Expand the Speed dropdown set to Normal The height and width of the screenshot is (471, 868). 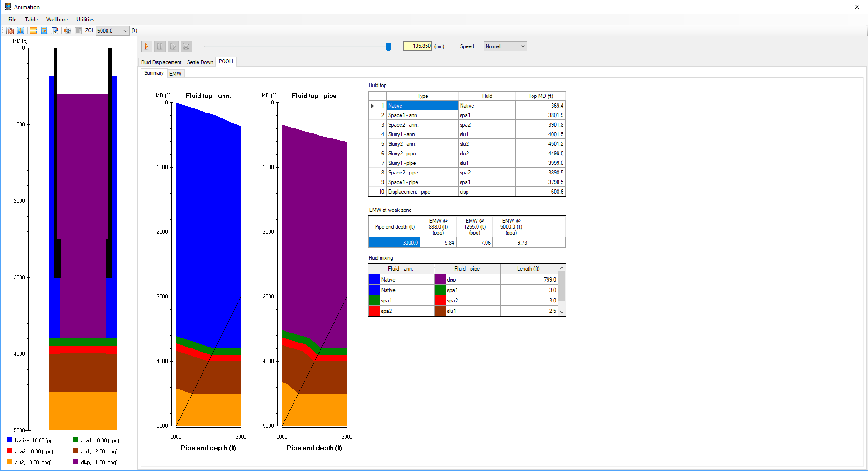tap(523, 46)
